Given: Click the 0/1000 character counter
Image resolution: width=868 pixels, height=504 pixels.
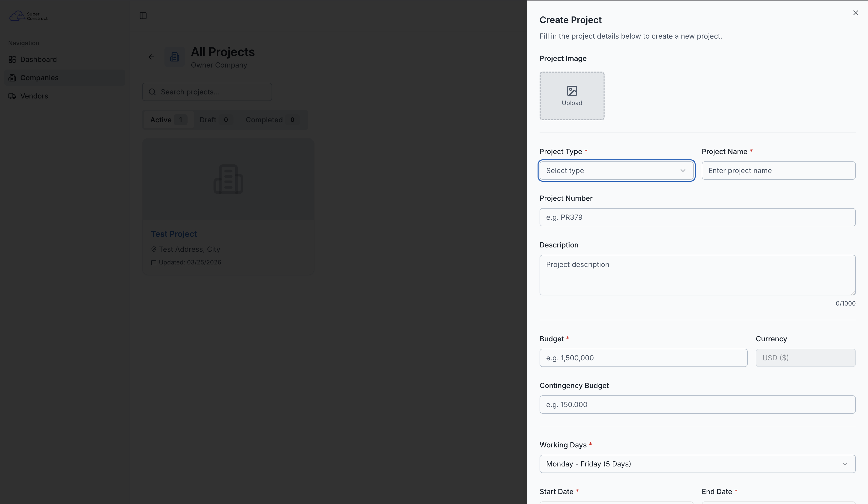Looking at the screenshot, I should tap(845, 304).
